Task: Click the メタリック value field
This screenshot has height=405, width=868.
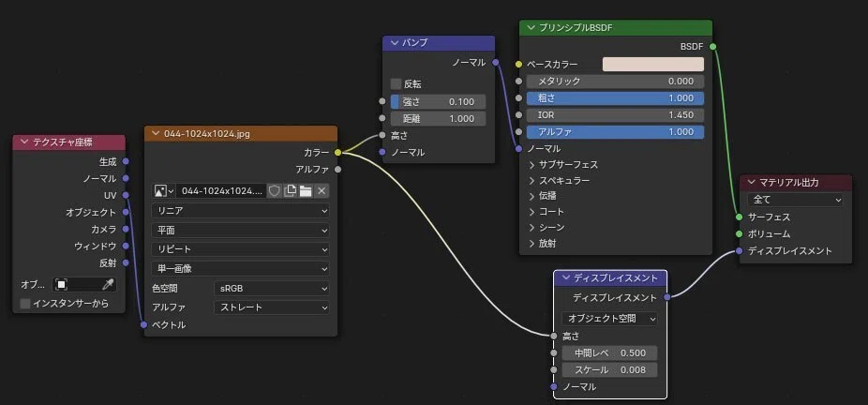Action: pos(615,82)
